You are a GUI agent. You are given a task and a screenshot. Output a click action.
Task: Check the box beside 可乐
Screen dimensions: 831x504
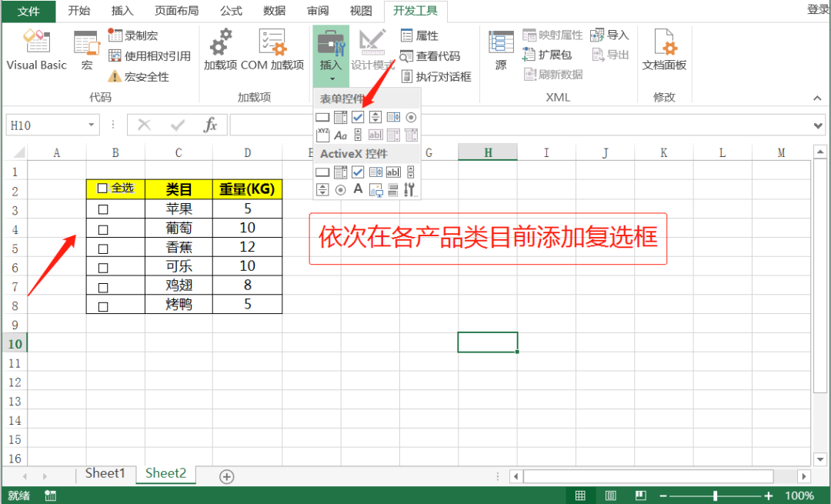pyautogui.click(x=103, y=268)
